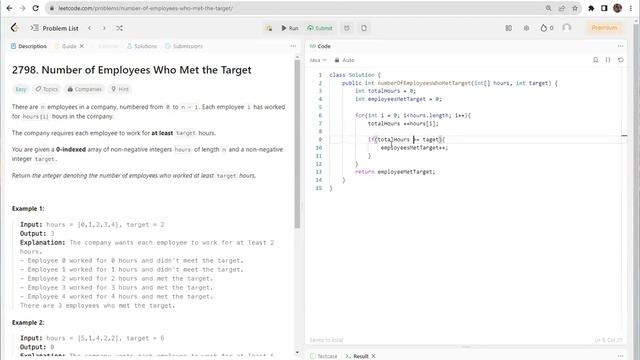The image size is (640, 360).
Task: Open description panel more options ellipsis
Action: [293, 46]
